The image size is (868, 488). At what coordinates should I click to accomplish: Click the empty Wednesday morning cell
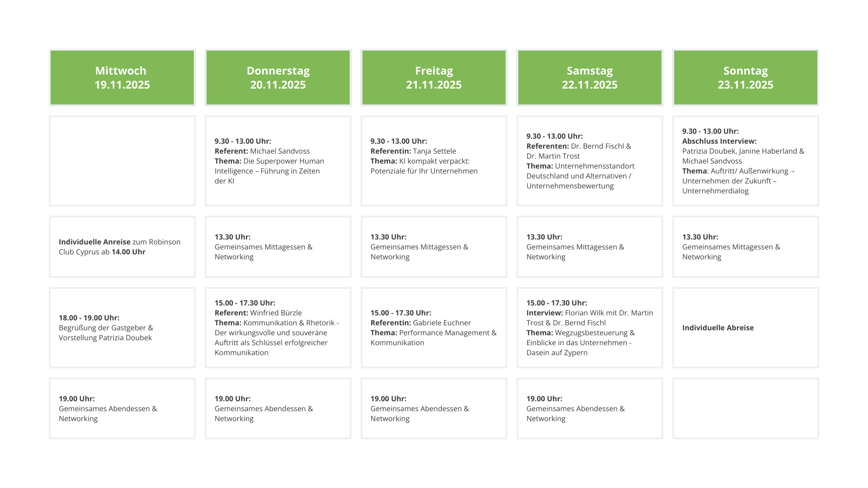[122, 161]
